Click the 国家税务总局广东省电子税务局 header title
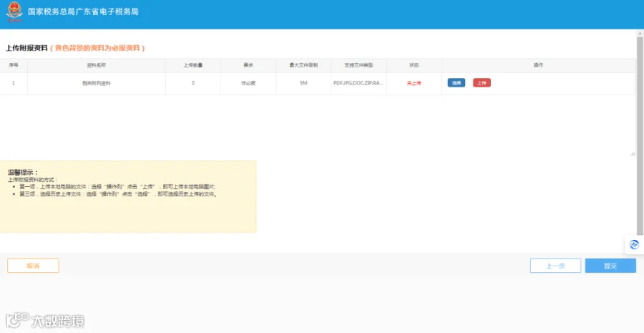Image resolution: width=644 pixels, height=333 pixels. point(83,12)
